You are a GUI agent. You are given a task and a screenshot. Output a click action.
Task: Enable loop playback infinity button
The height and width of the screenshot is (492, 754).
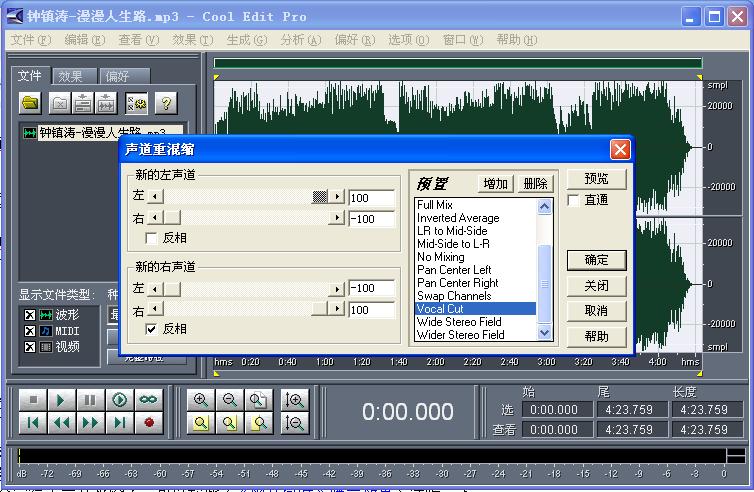pyautogui.click(x=148, y=400)
